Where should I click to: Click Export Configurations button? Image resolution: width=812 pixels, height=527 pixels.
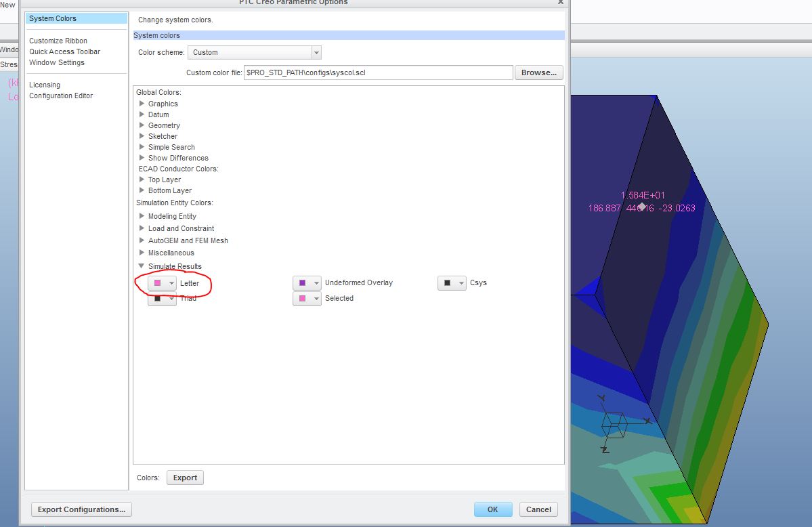click(81, 509)
